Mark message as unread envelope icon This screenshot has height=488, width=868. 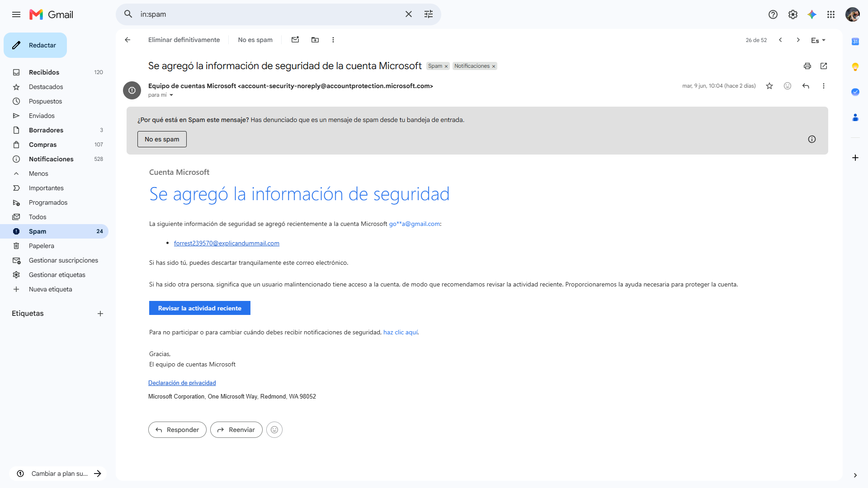coord(295,40)
